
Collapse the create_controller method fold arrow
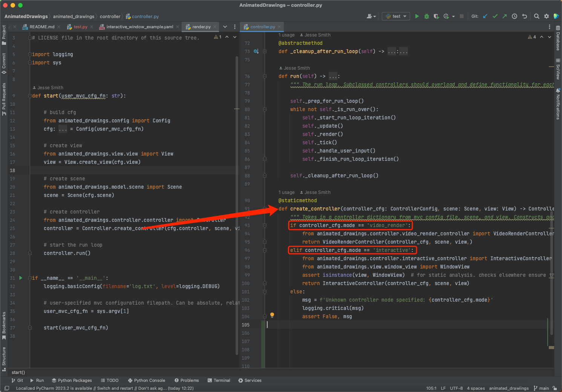pos(265,209)
